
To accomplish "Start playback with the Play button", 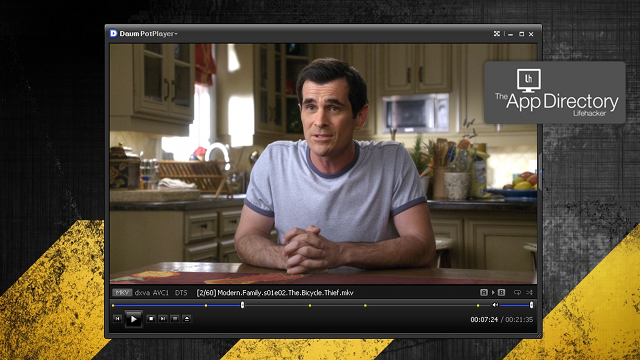I will pos(133,319).
